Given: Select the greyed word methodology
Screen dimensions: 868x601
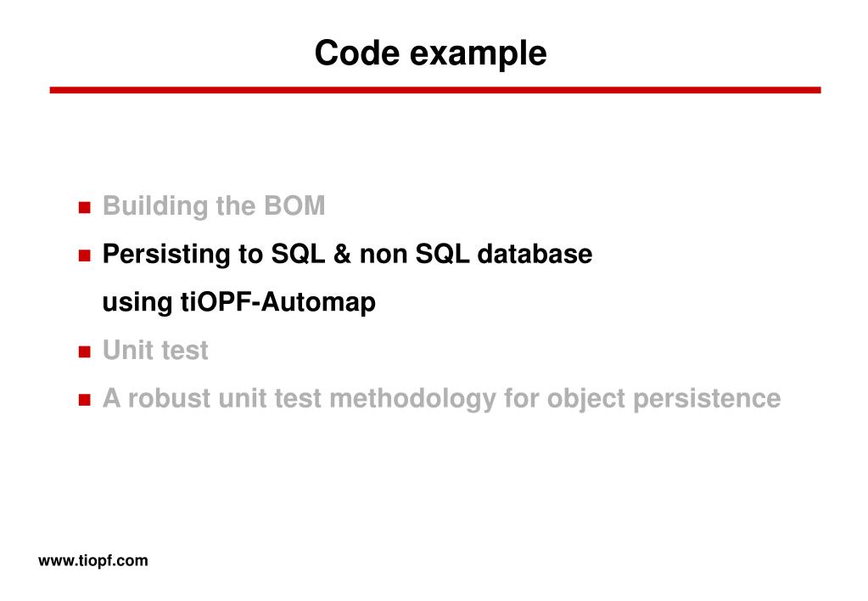Looking at the screenshot, I should 412,399.
